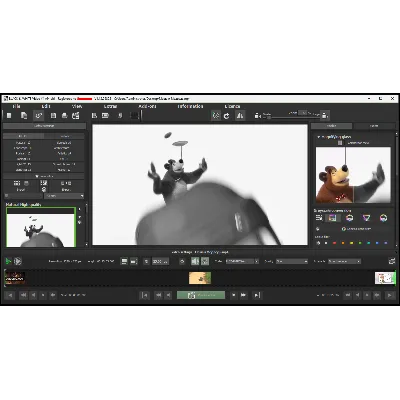400x400 pixels.
Task: Open the middle dropdown in the lower toolbar
Action: [292, 261]
